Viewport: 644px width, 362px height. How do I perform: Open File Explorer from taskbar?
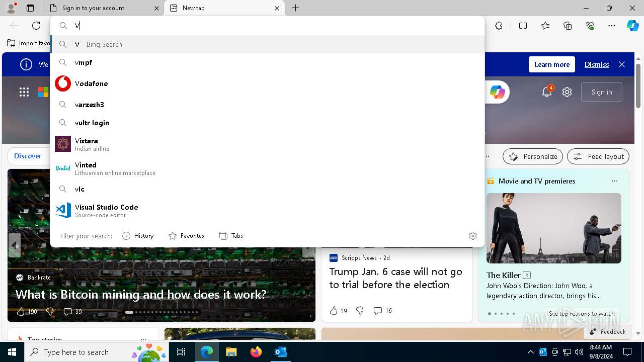(x=231, y=352)
